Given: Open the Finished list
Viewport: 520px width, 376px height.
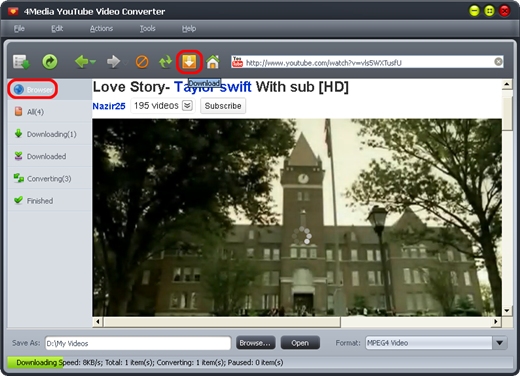Looking at the screenshot, I should 50,200.
